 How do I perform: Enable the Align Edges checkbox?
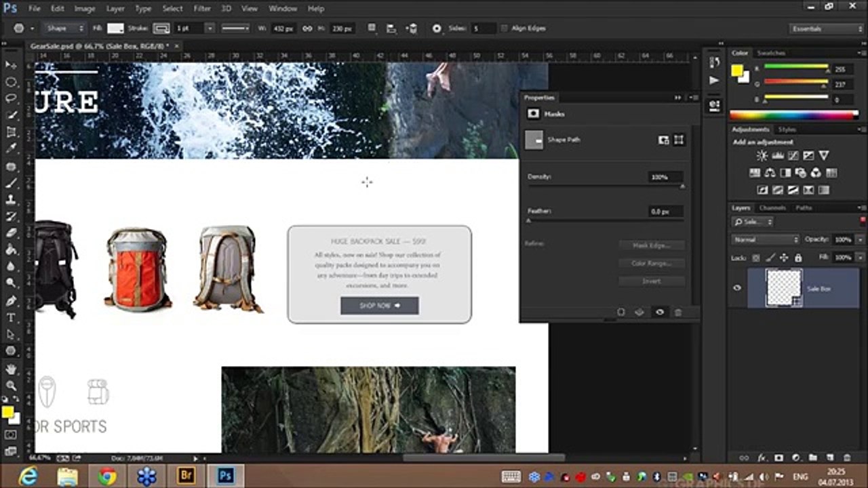pos(504,28)
